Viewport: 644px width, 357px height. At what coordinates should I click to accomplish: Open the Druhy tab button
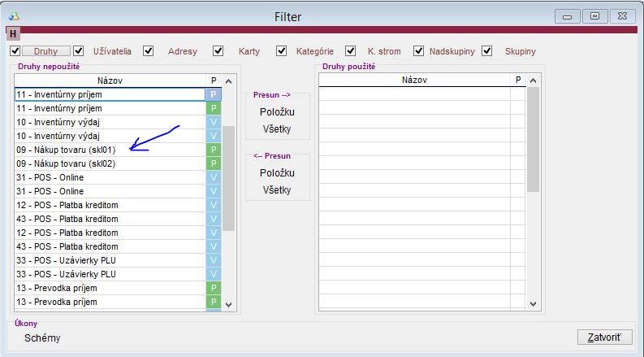tap(46, 51)
